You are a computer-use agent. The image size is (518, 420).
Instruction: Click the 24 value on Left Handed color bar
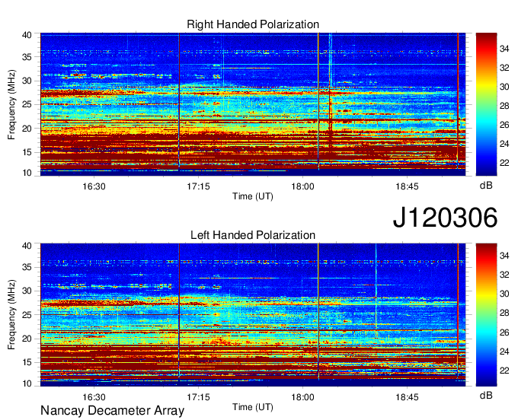pyautogui.click(x=504, y=352)
